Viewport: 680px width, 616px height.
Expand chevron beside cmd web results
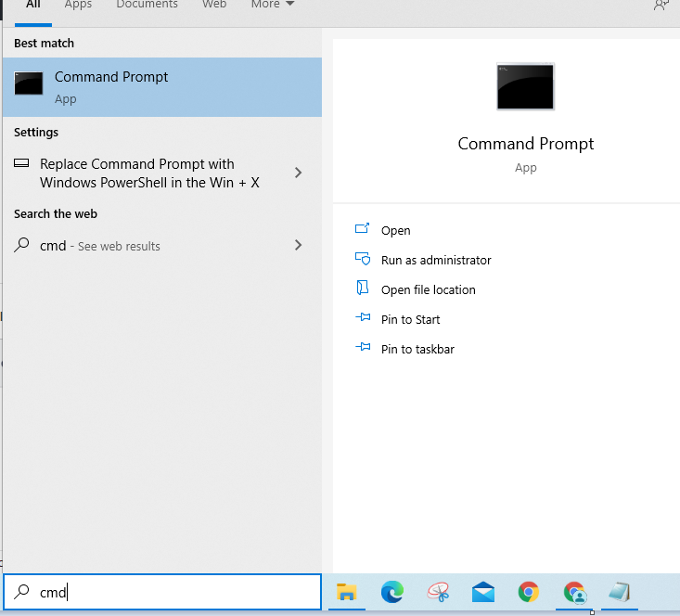298,245
